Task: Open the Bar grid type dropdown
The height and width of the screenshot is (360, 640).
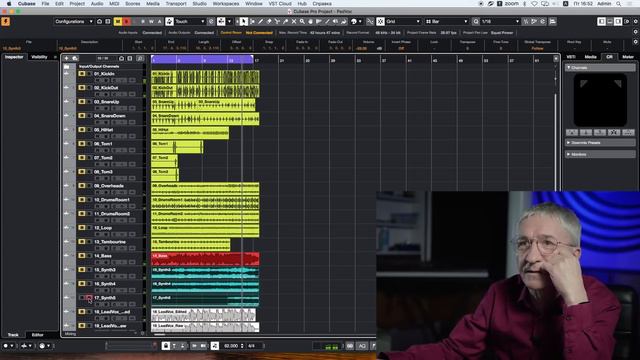Action: (447, 21)
